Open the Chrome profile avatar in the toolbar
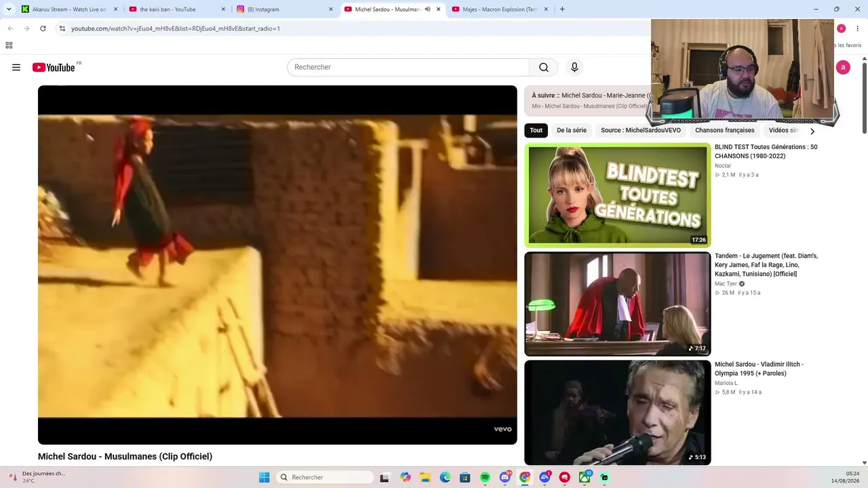Viewport: 868px width, 488px height. coord(842,28)
